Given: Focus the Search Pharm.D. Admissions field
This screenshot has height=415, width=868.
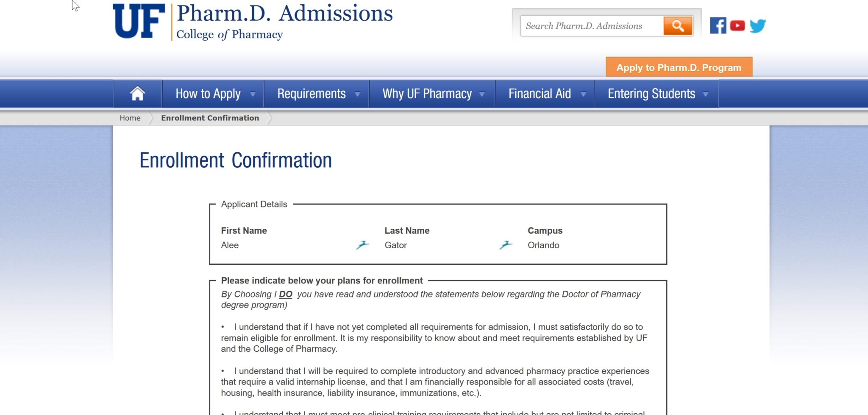Looking at the screenshot, I should click(x=592, y=26).
